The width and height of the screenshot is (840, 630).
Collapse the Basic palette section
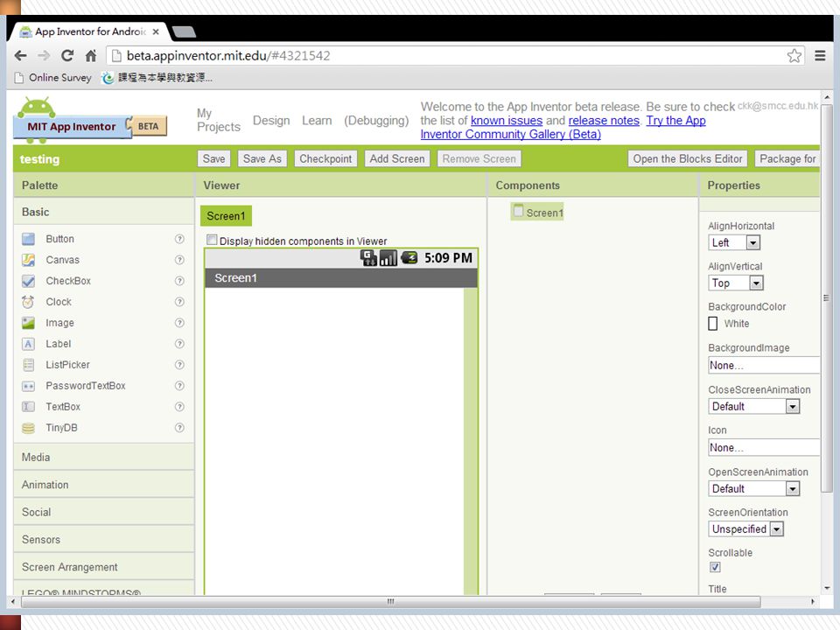click(x=104, y=212)
